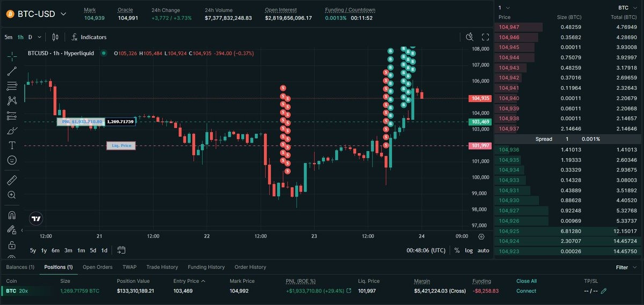Click the Close All link
The image size is (644, 305).
click(526, 281)
